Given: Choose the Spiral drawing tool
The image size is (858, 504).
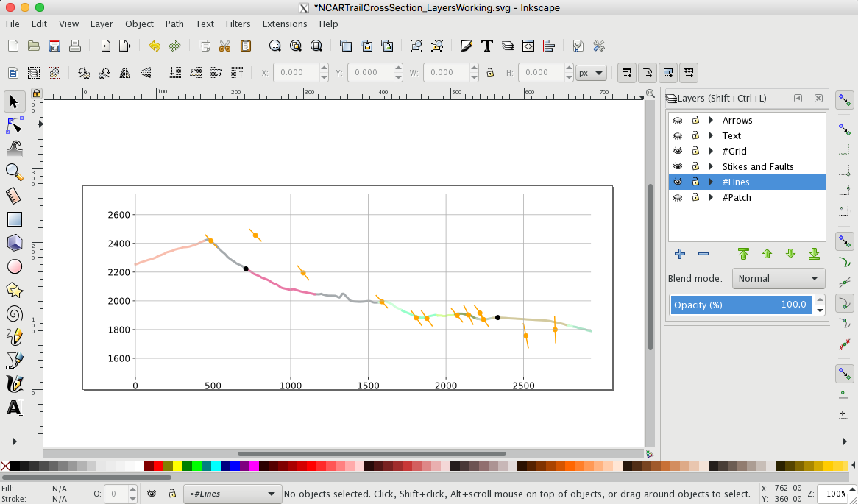Looking at the screenshot, I should [14, 314].
